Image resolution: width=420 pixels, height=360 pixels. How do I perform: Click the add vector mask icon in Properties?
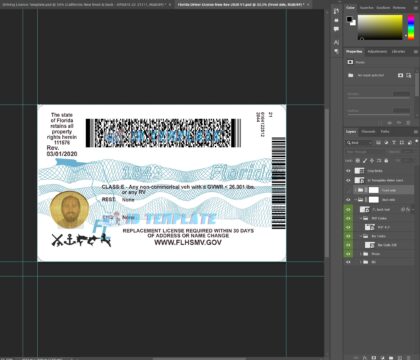tap(409, 76)
